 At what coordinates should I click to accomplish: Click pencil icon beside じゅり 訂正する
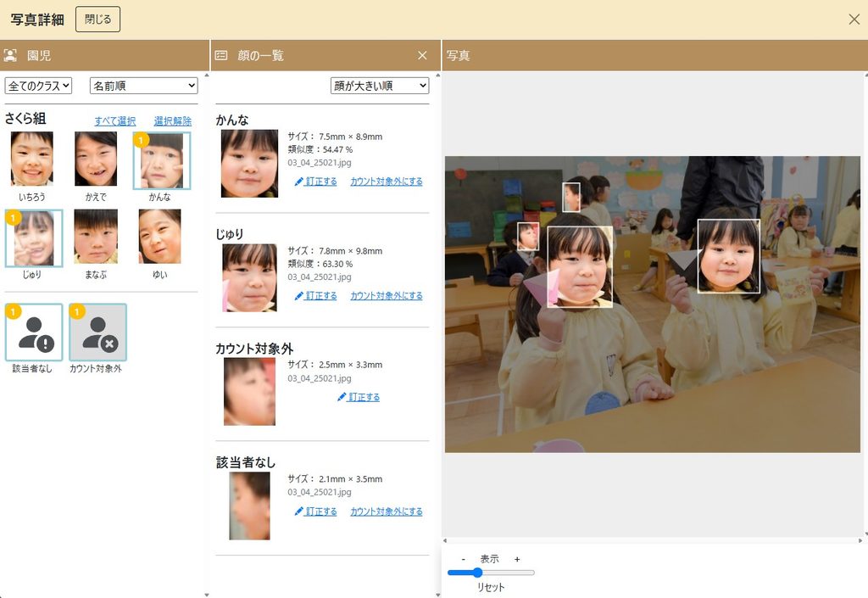coord(299,296)
